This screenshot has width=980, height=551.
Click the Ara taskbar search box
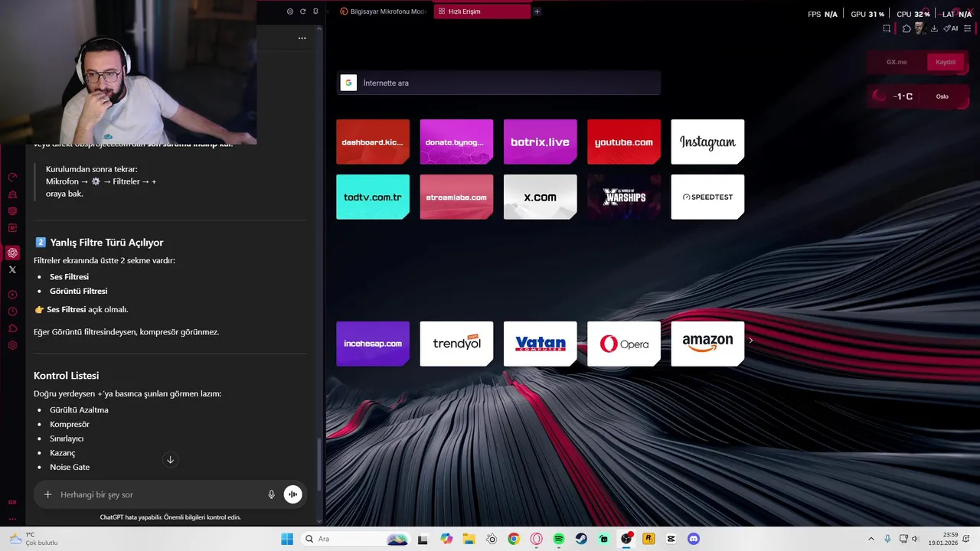355,539
